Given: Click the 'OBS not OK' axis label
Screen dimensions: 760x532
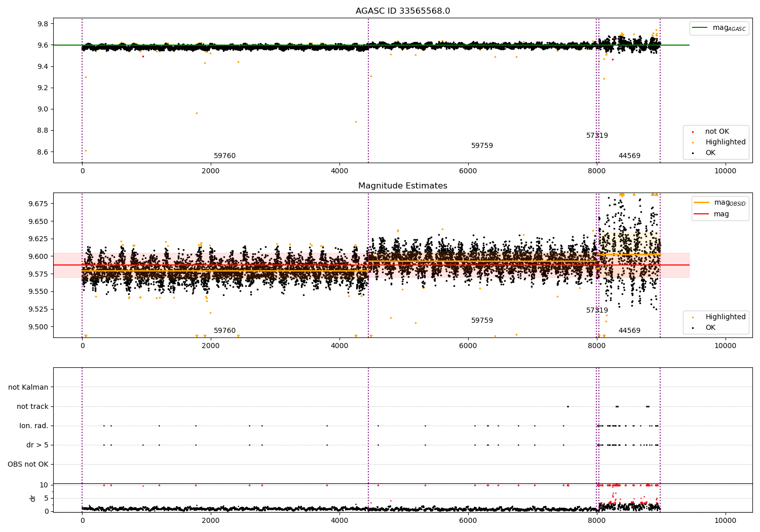Looking at the screenshot, I should coord(28,465).
